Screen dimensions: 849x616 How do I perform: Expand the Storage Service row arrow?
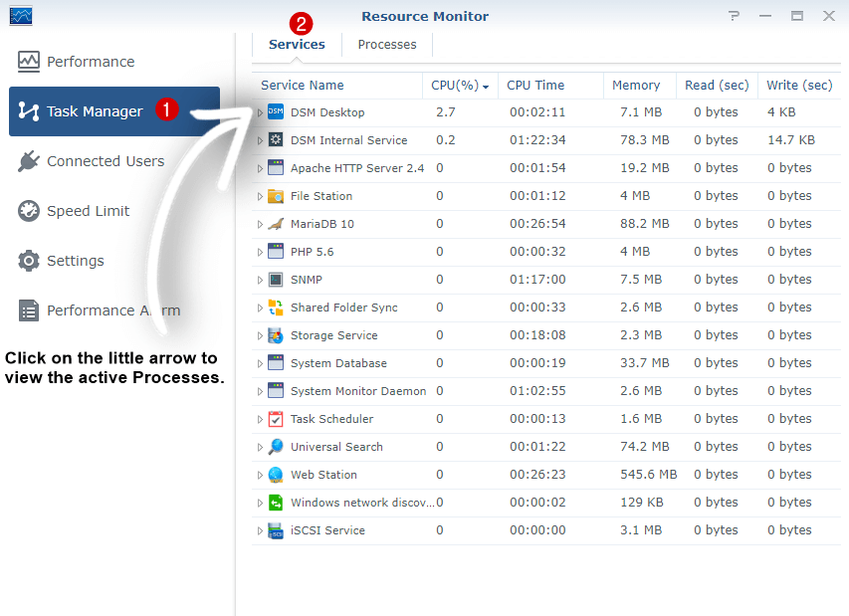point(260,336)
